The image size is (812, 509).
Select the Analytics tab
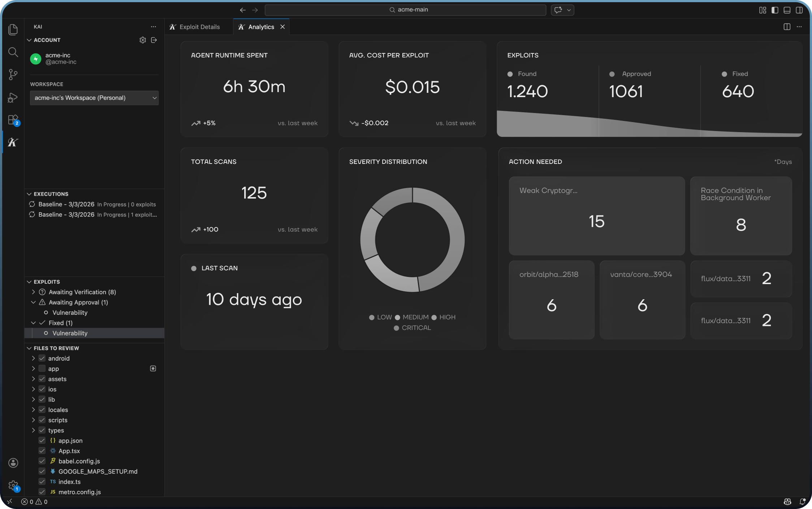(x=261, y=26)
